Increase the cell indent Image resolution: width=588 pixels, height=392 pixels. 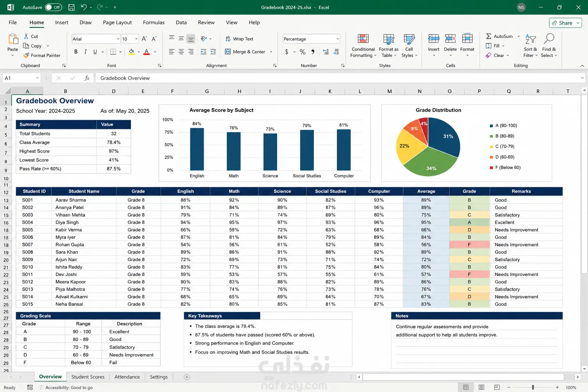pos(213,52)
